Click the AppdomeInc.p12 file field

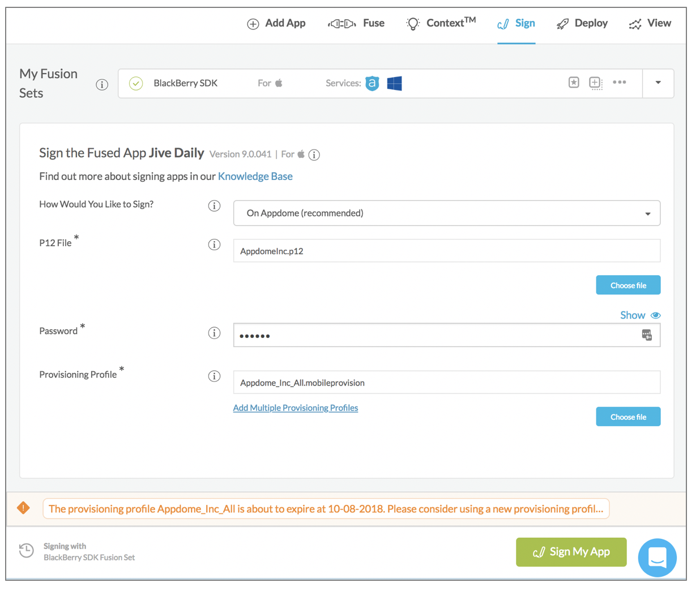pyautogui.click(x=447, y=251)
